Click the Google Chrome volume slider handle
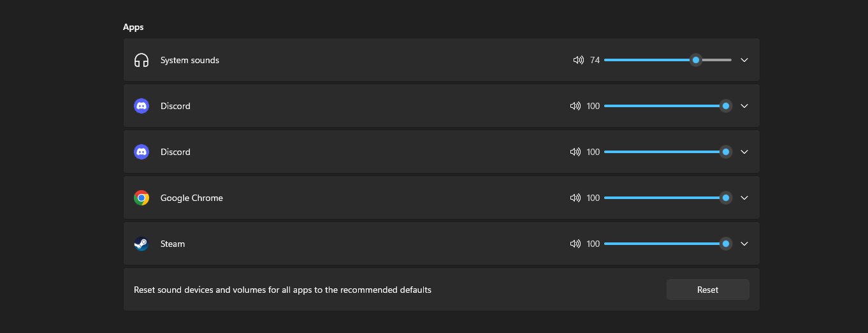Viewport: 868px width, 333px height. click(x=725, y=198)
